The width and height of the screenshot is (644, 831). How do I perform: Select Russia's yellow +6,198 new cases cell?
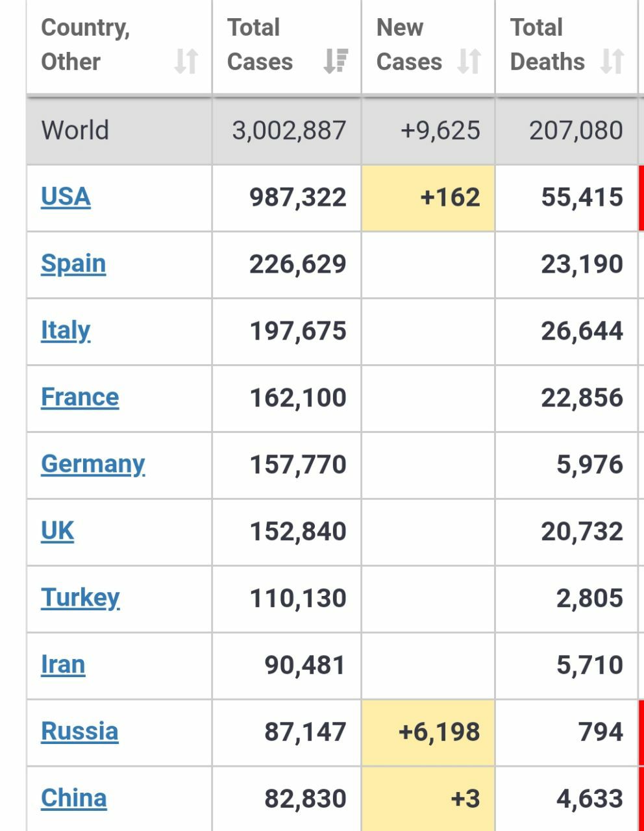click(428, 732)
